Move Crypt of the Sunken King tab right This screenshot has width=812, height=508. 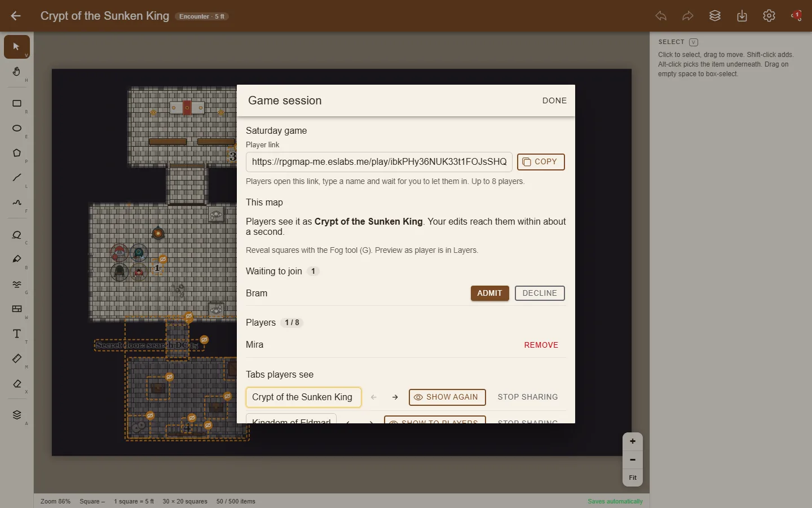(x=395, y=397)
